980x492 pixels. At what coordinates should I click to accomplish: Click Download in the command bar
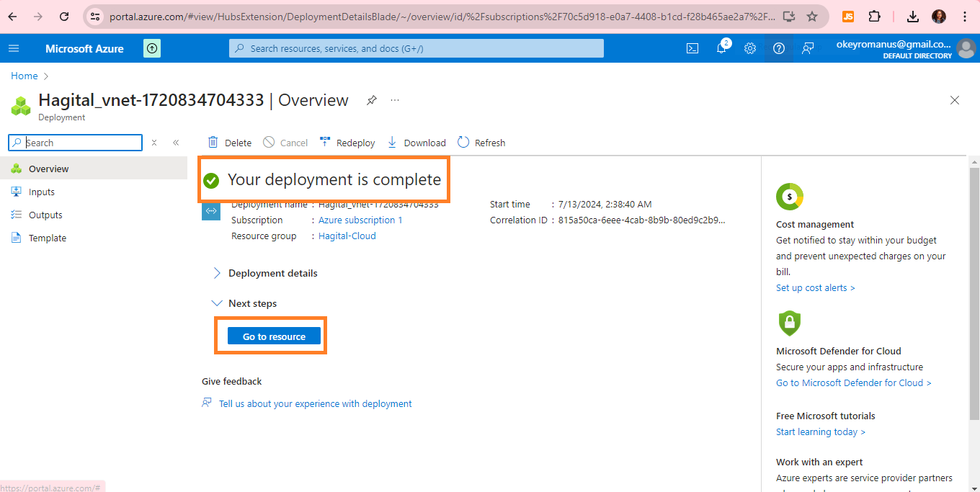click(x=416, y=143)
